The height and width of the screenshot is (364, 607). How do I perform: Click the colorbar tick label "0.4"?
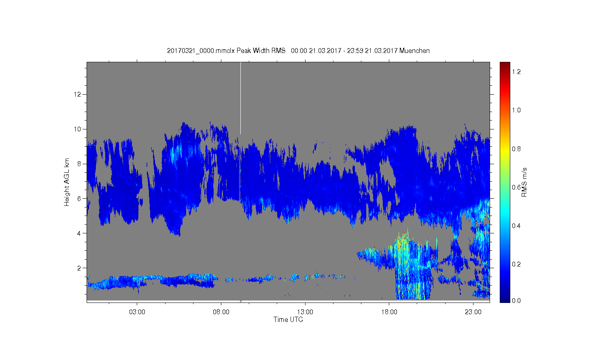click(x=516, y=226)
